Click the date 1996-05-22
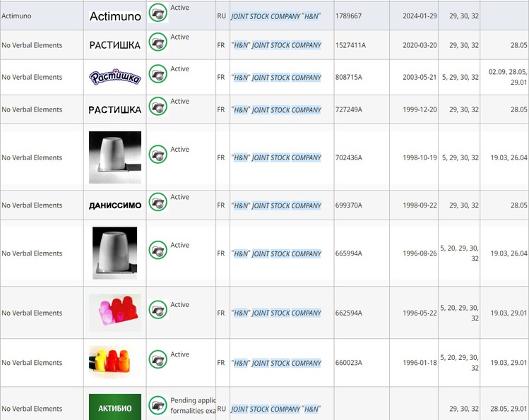529x420 pixels. 420,313
